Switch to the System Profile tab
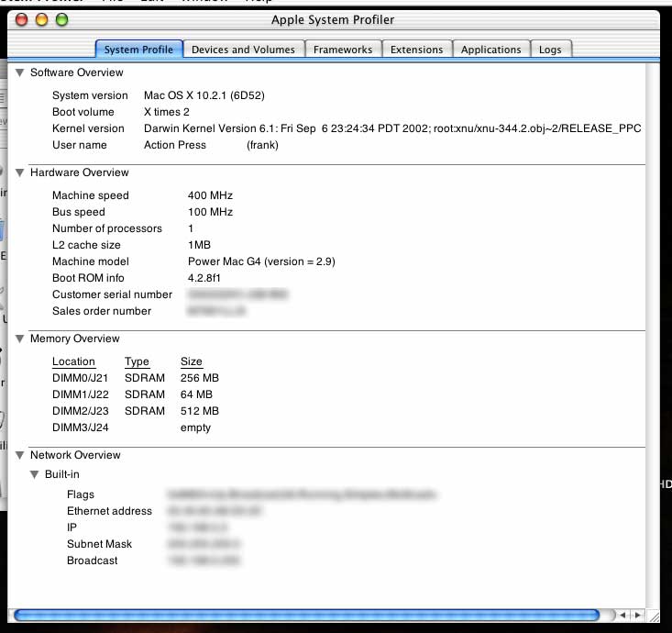672x633 pixels. click(138, 50)
